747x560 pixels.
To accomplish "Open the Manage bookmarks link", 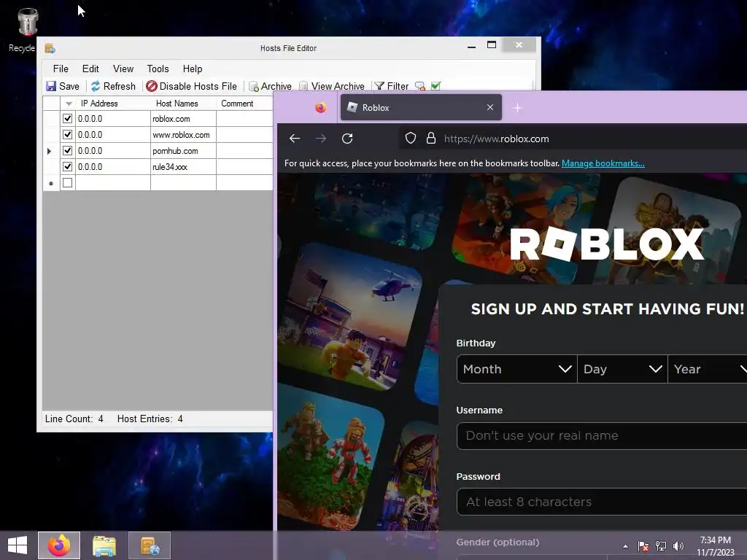I will click(603, 163).
